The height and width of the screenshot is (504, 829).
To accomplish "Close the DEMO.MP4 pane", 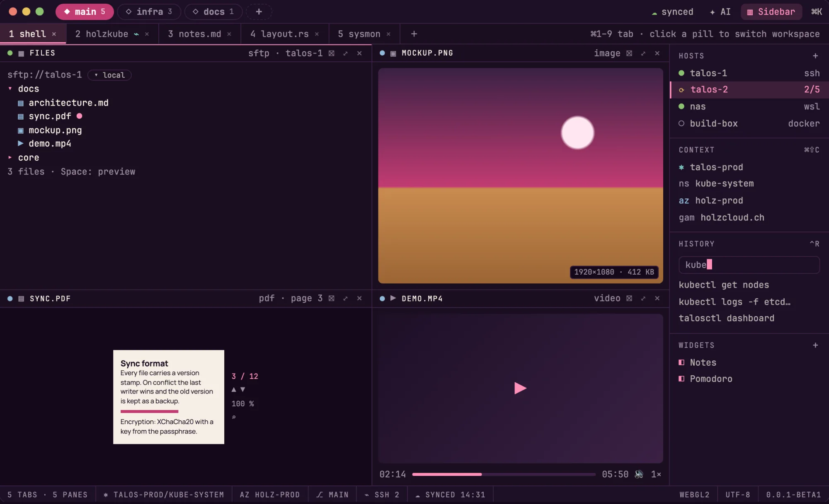I will (657, 298).
